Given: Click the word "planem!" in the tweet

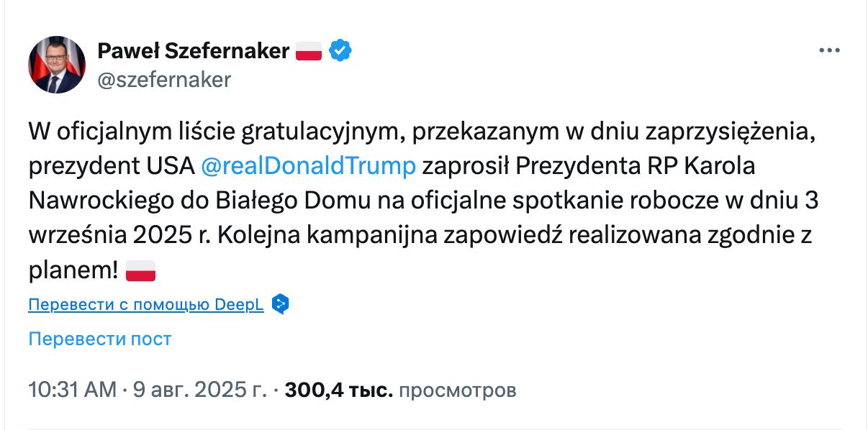Looking at the screenshot, I should (71, 271).
